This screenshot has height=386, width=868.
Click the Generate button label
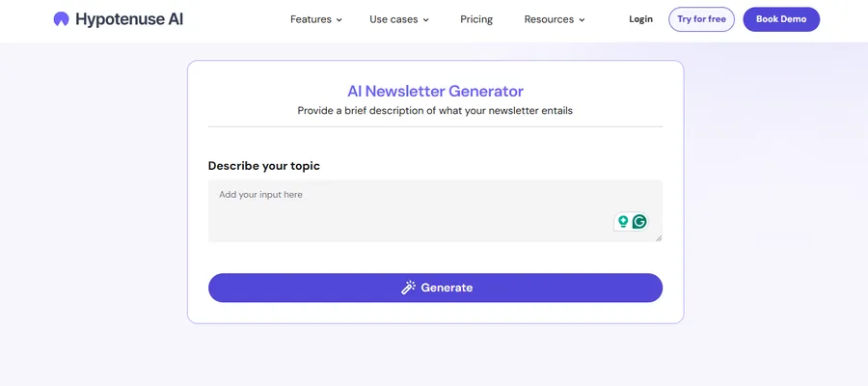pos(447,288)
